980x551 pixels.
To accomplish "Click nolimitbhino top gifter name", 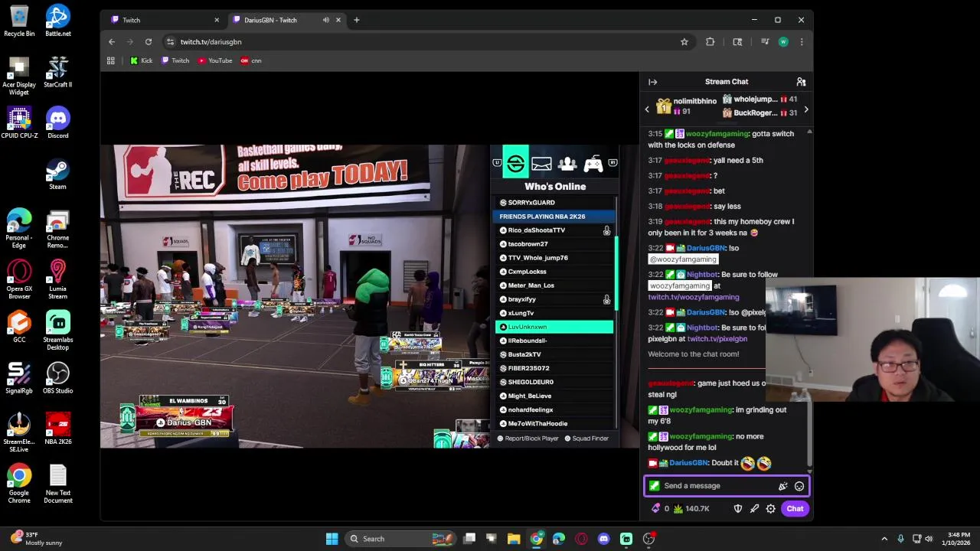I will coord(695,101).
